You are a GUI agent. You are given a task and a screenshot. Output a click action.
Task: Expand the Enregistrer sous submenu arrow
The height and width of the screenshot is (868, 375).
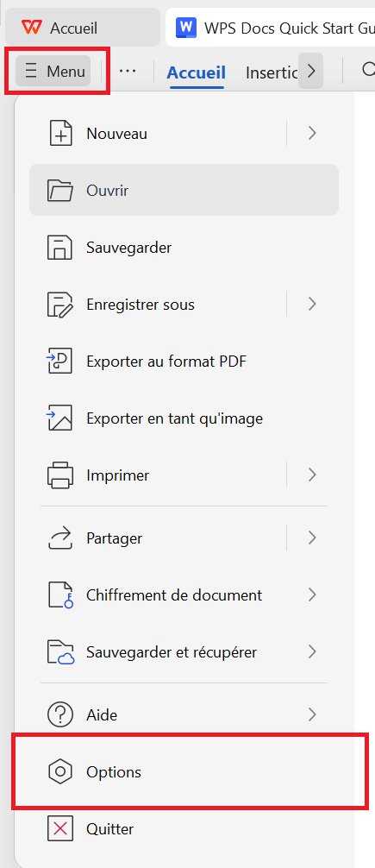pos(312,304)
